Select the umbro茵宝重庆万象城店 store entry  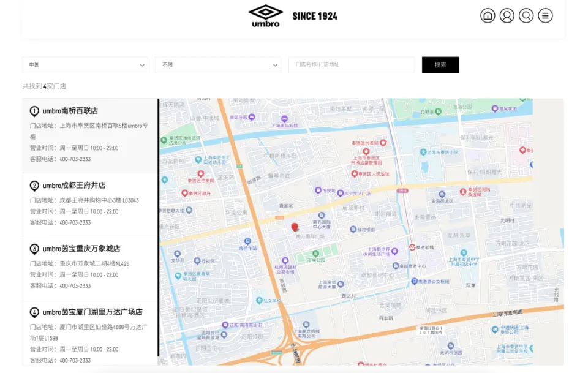pos(90,268)
